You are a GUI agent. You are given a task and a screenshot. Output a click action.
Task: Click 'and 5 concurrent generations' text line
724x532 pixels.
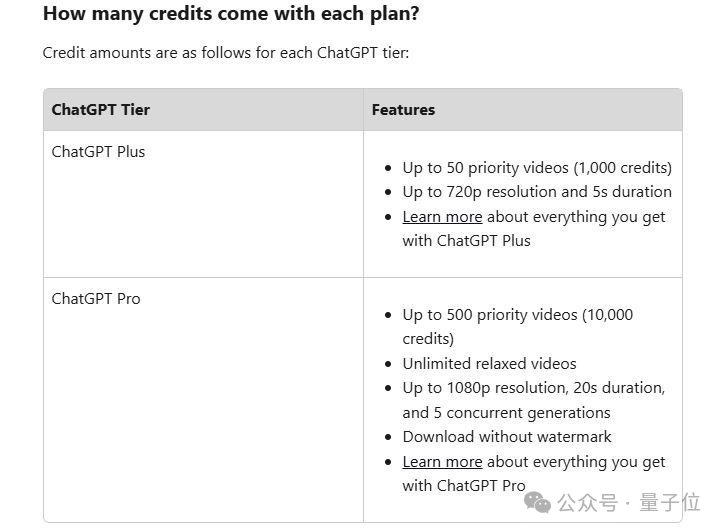pos(506,412)
